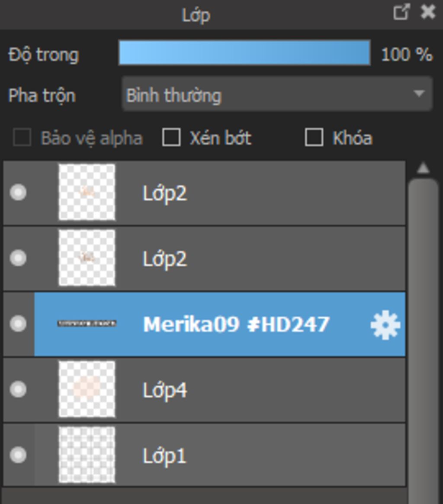Click the Độ trong opacity slider
The image size is (443, 504).
coord(244,53)
